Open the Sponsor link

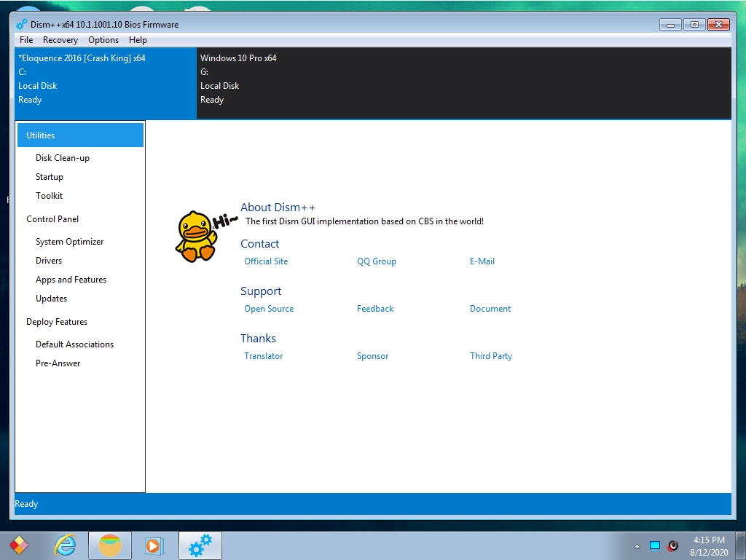pyautogui.click(x=372, y=356)
